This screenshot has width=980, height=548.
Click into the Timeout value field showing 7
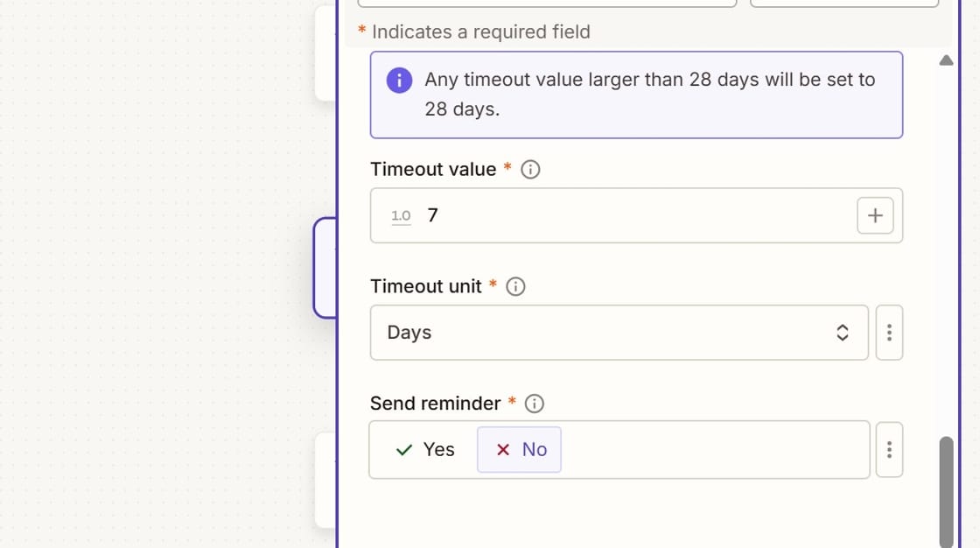pyautogui.click(x=612, y=215)
